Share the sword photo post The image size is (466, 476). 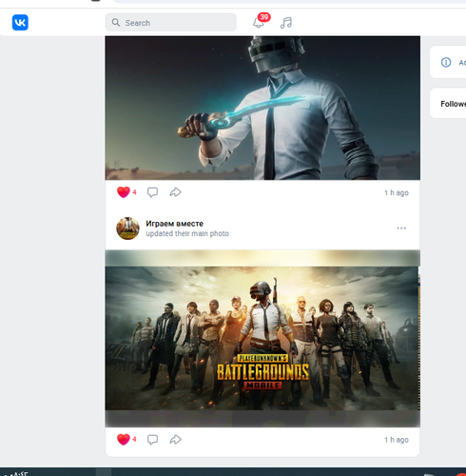[x=175, y=192]
